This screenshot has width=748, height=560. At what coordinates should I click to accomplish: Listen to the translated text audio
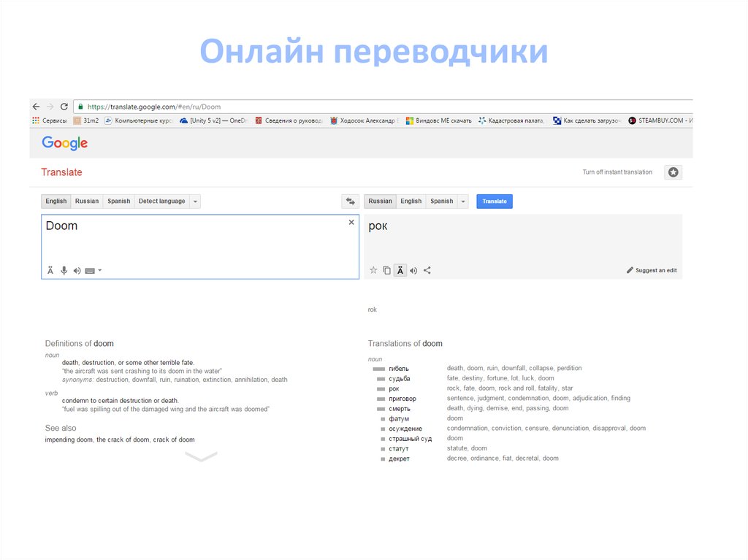[413, 271]
